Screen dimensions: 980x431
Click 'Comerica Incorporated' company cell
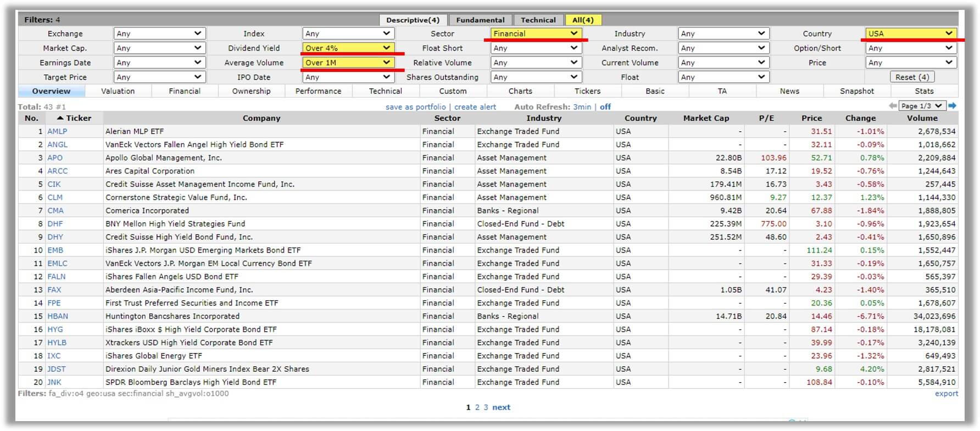261,210
